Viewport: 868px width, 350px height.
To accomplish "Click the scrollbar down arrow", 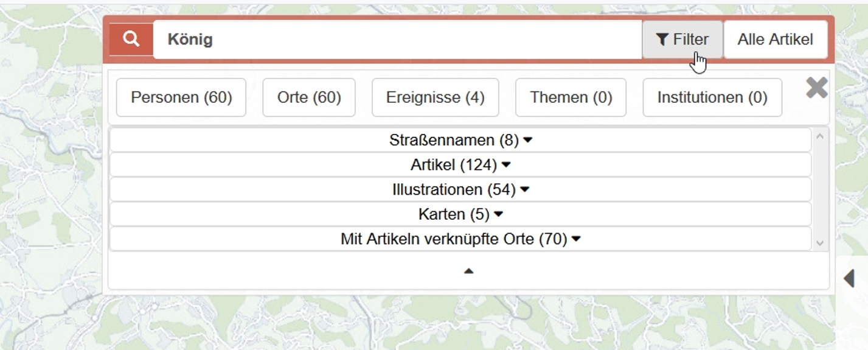I will (819, 243).
